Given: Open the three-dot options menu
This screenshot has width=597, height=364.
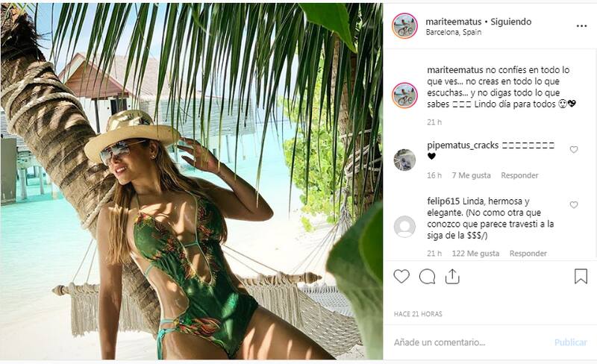Looking at the screenshot, I should click(x=581, y=25).
